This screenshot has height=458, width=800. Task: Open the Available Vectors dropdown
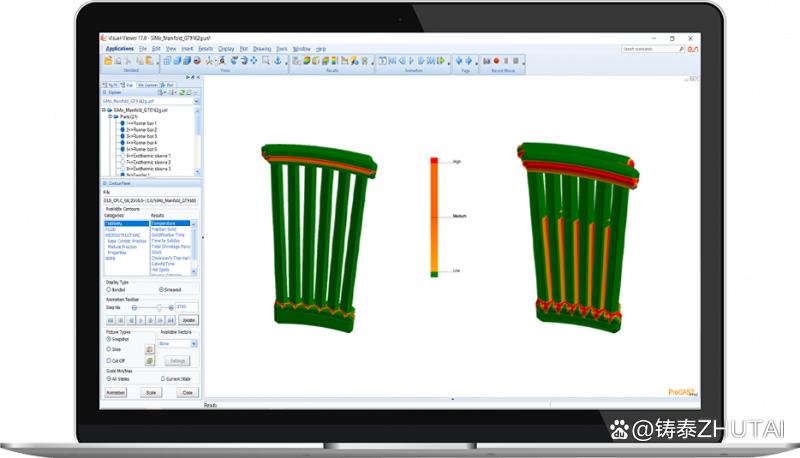(194, 344)
